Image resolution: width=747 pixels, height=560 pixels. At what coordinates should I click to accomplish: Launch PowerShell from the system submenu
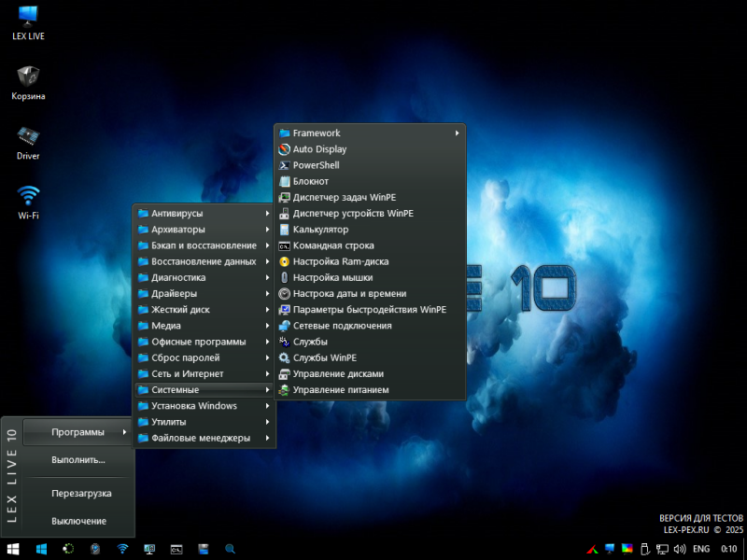[316, 165]
